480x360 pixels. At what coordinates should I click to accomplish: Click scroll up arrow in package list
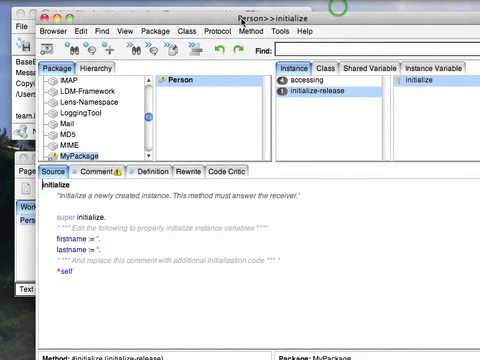[x=149, y=80]
